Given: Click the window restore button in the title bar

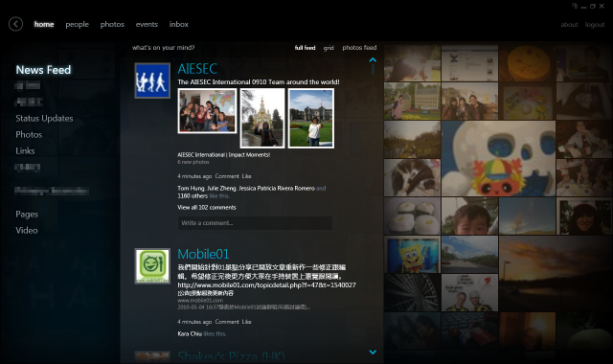Looking at the screenshot, I should click(x=593, y=7).
